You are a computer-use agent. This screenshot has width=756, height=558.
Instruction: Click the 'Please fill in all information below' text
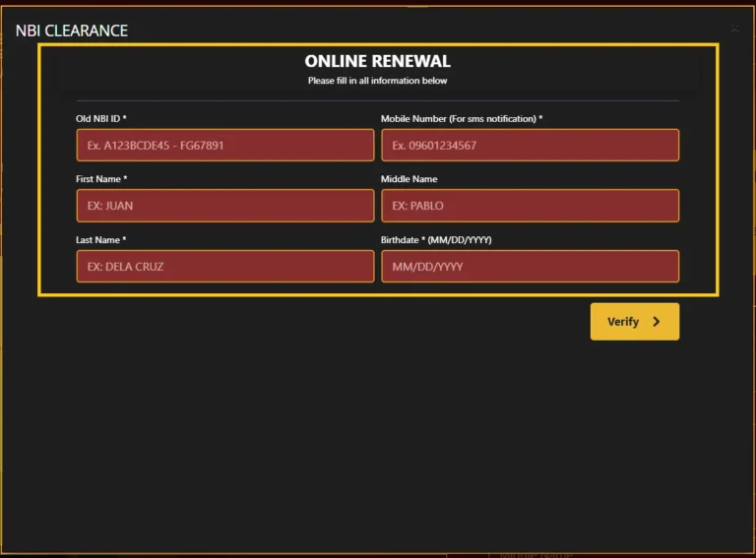pyautogui.click(x=378, y=81)
